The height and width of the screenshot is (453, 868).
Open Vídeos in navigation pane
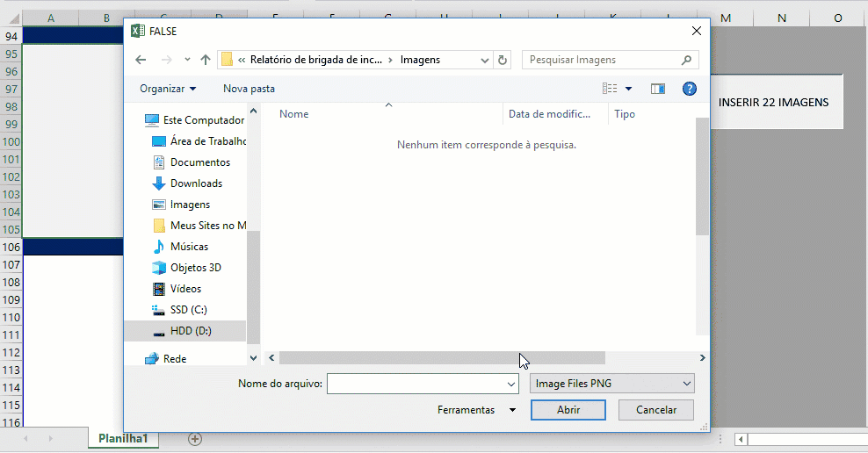pyautogui.click(x=177, y=288)
